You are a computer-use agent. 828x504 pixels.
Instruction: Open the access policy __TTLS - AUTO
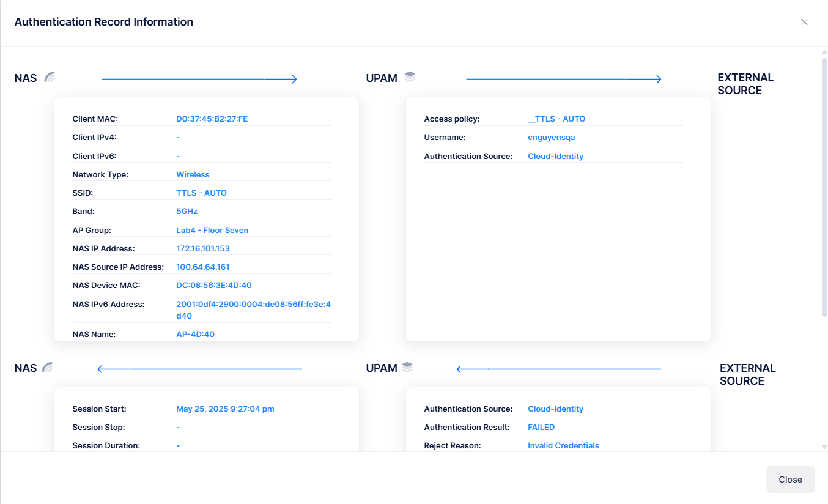(556, 119)
